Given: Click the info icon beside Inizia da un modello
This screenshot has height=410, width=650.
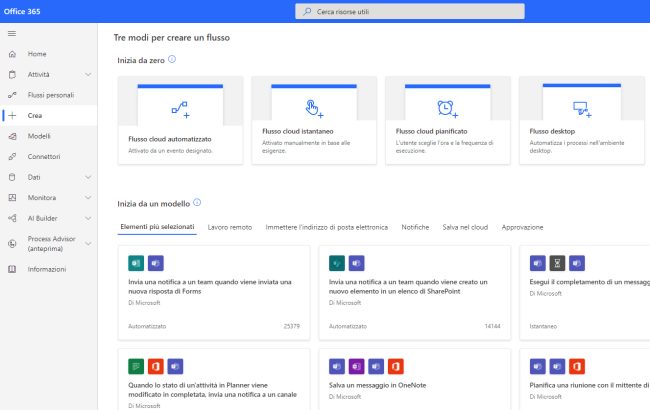Looking at the screenshot, I should (x=197, y=202).
